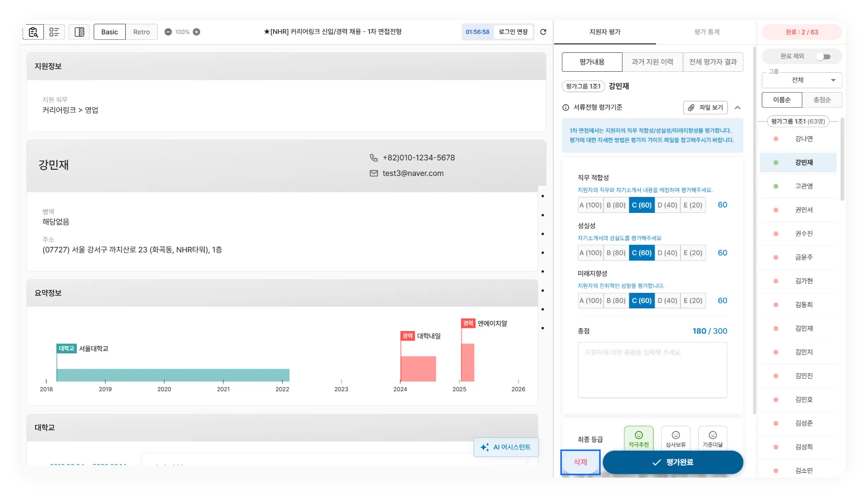Click the applicant list scrollbar
868x498 pixels.
(842, 159)
